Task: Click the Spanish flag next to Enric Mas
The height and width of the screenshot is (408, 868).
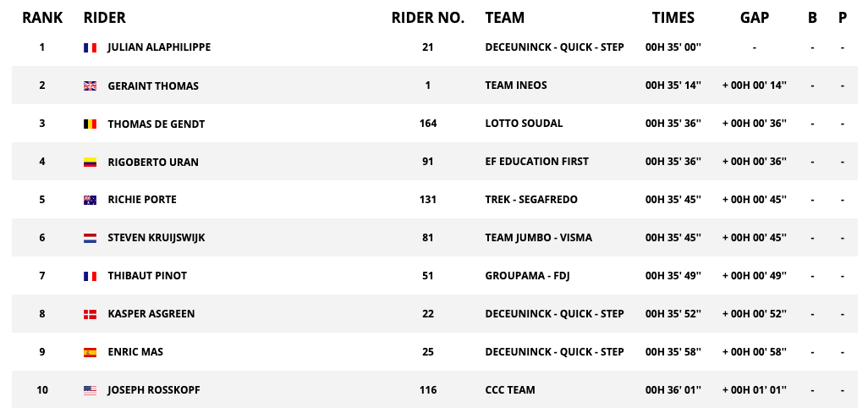Action: tap(91, 352)
